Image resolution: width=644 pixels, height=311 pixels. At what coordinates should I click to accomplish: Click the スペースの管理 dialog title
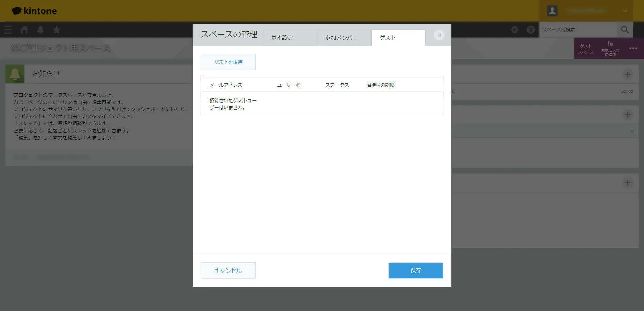pyautogui.click(x=229, y=34)
